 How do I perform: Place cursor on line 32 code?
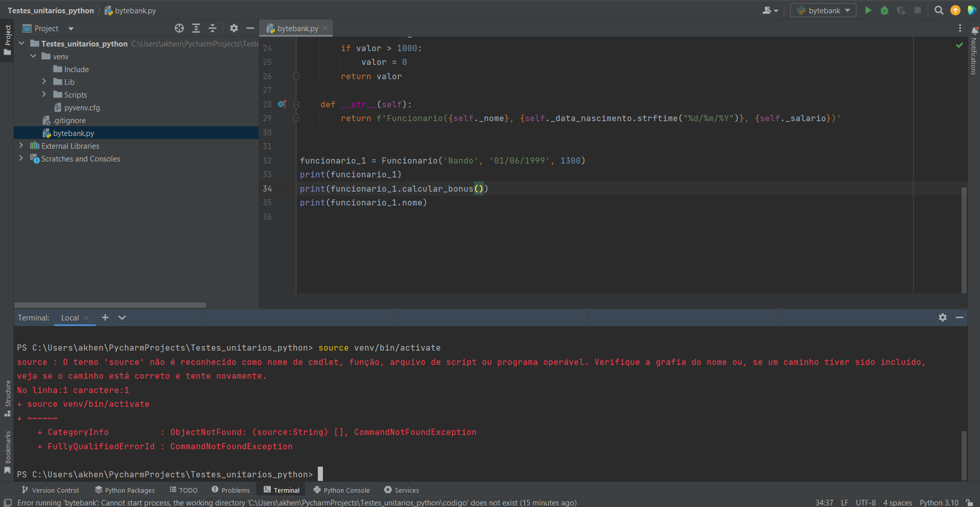coord(442,160)
